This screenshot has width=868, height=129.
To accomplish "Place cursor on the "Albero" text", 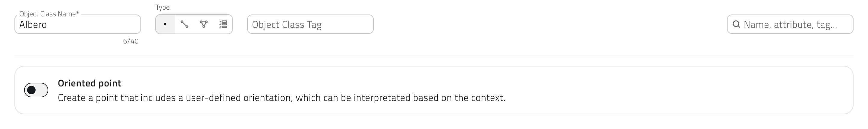I will click(x=33, y=25).
